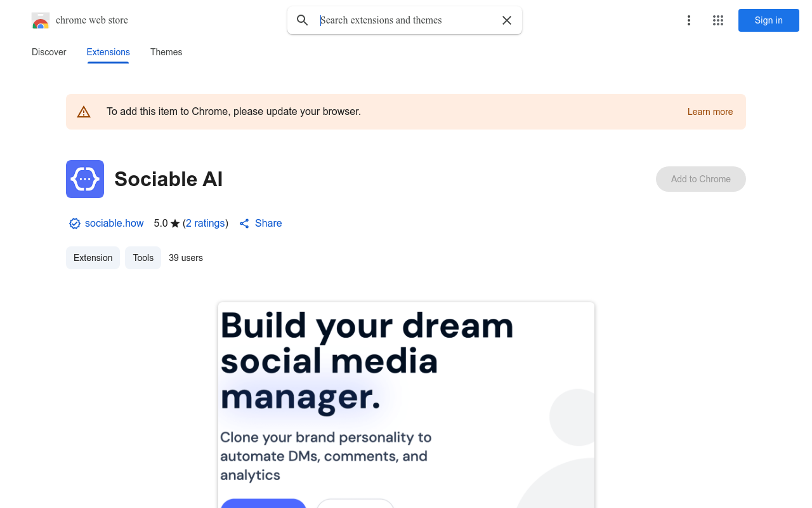Click the Sociable AI title heading
This screenshot has width=812, height=508.
pos(169,179)
